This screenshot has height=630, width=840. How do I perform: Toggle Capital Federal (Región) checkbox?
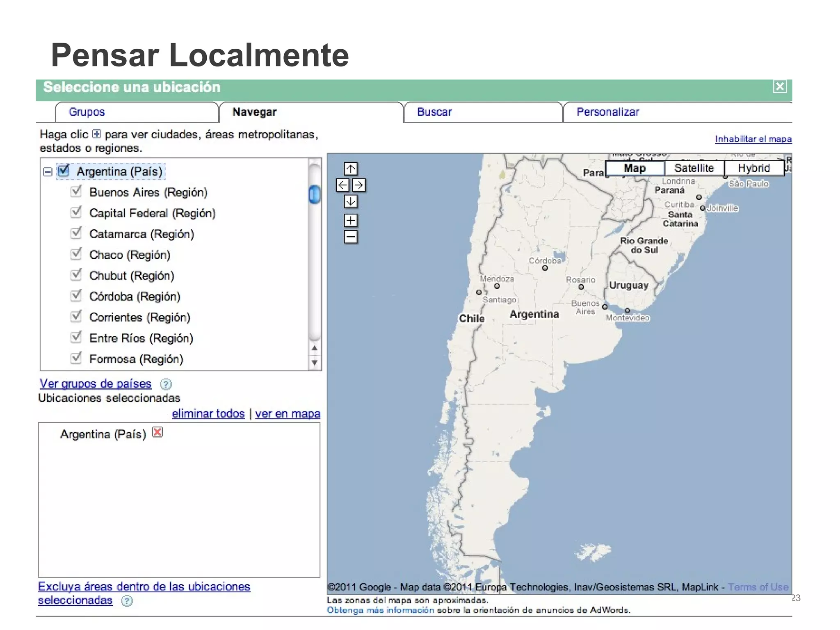pyautogui.click(x=76, y=212)
